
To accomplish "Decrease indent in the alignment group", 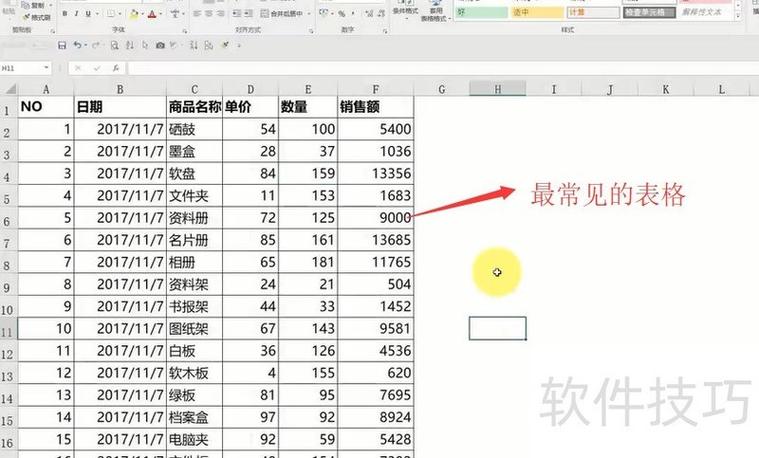I will pyautogui.click(x=236, y=14).
